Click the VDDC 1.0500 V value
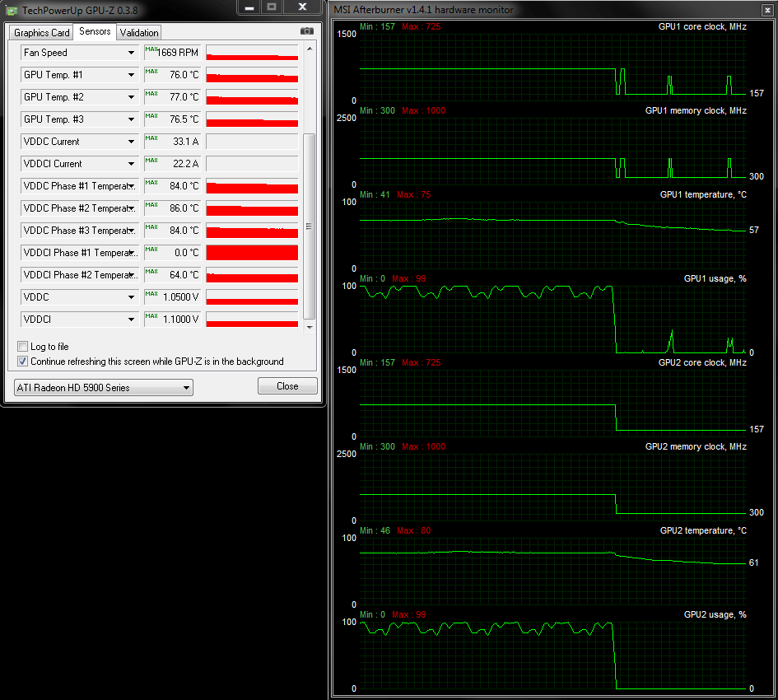778x700 pixels. (173, 296)
